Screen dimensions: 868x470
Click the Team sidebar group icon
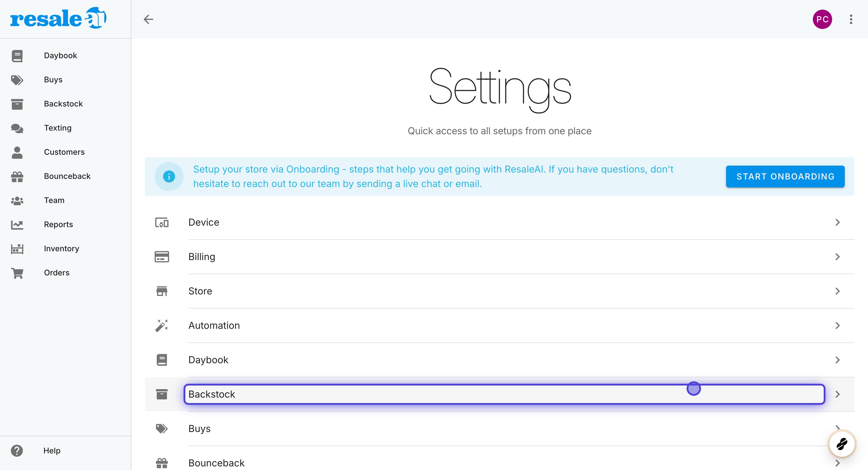17,201
